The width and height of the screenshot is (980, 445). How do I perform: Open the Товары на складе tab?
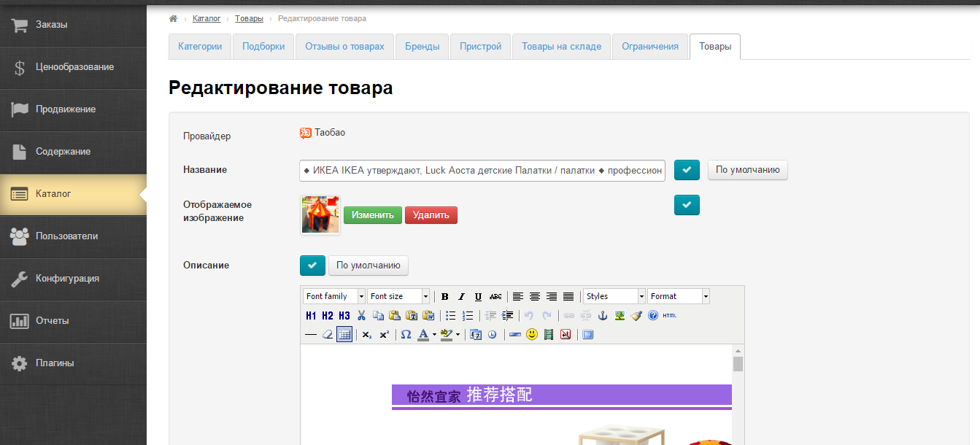(x=562, y=47)
